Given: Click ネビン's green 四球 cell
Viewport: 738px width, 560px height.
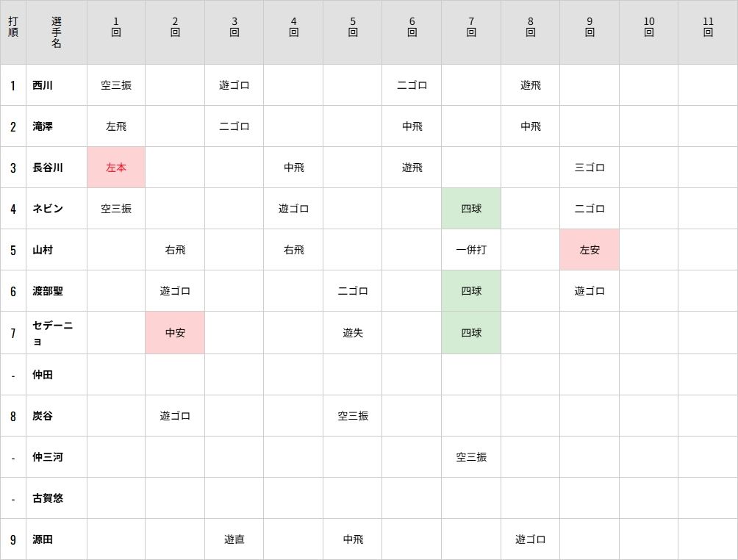Looking at the screenshot, I should point(471,209).
